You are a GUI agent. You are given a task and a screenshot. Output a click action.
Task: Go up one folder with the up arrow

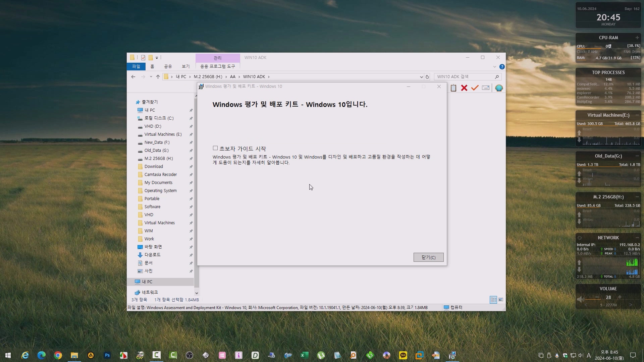tap(158, 77)
